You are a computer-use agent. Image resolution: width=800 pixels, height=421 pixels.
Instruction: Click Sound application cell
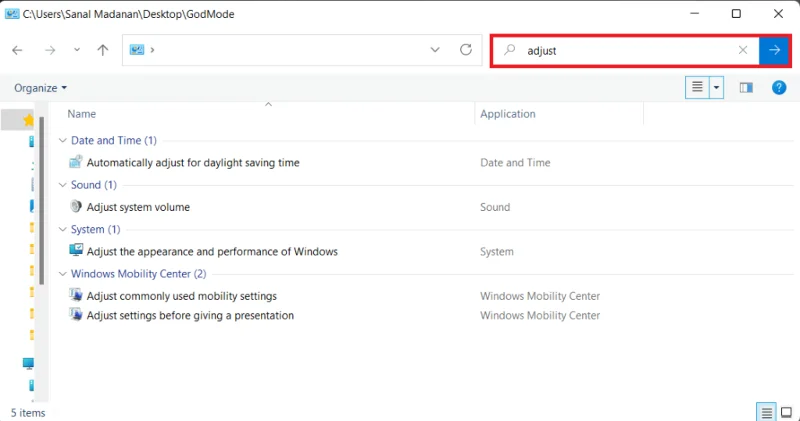click(x=495, y=207)
